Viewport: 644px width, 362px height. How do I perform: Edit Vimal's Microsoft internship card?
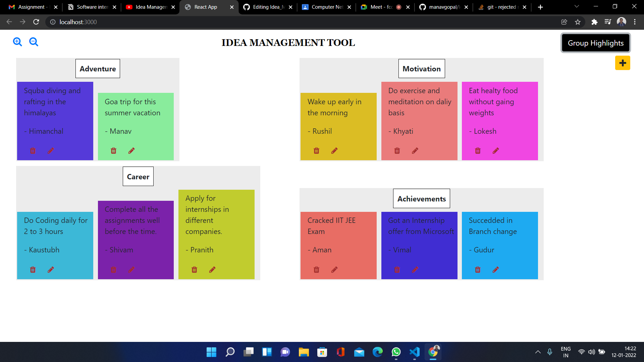(x=415, y=269)
